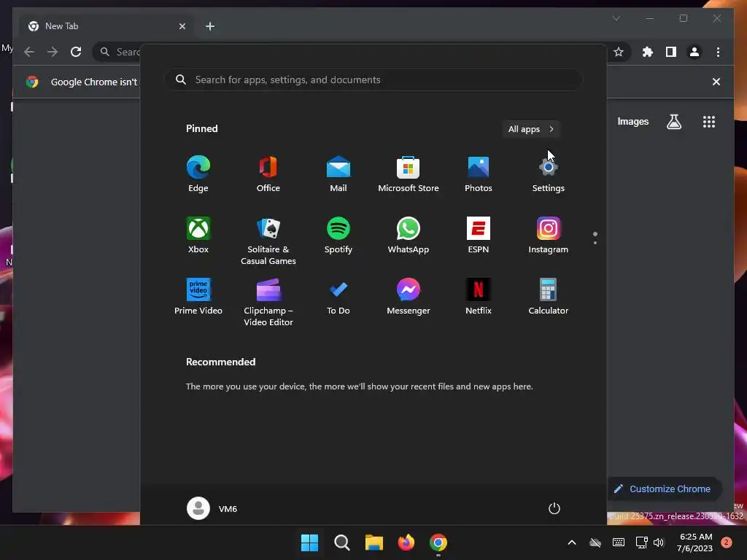Open the notification count badge
This screenshot has height=560, width=747.
click(727, 542)
